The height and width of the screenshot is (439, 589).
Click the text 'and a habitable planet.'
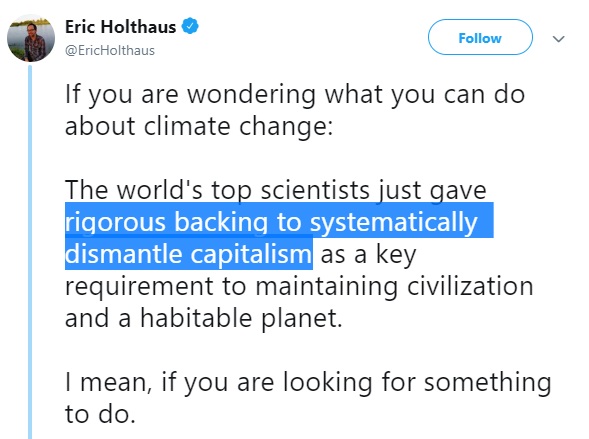pyautogui.click(x=204, y=318)
